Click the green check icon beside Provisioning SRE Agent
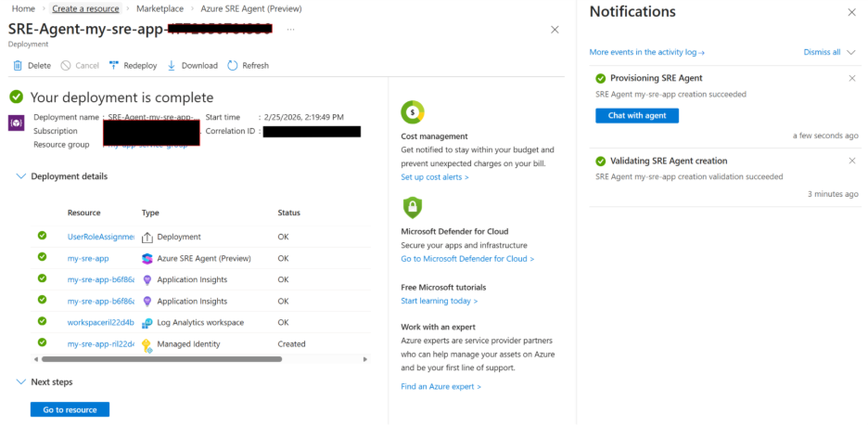This screenshot has width=868, height=426. (x=601, y=78)
